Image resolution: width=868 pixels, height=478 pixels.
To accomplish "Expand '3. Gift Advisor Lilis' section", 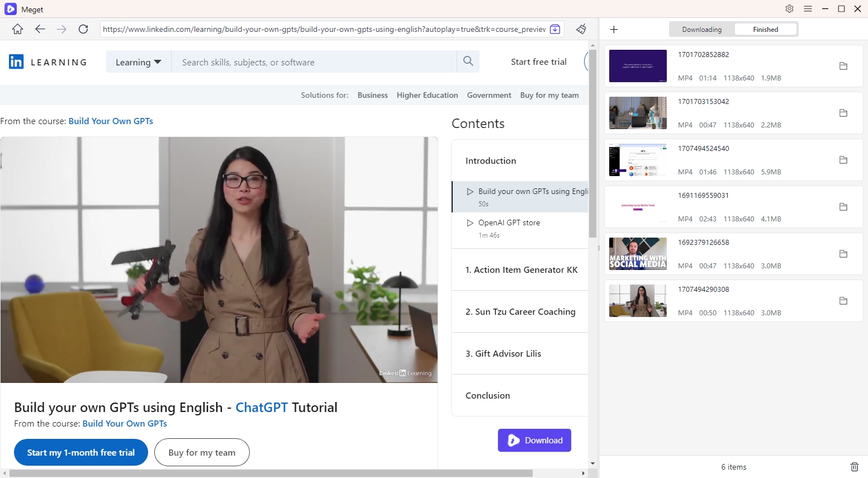I will pos(520,353).
